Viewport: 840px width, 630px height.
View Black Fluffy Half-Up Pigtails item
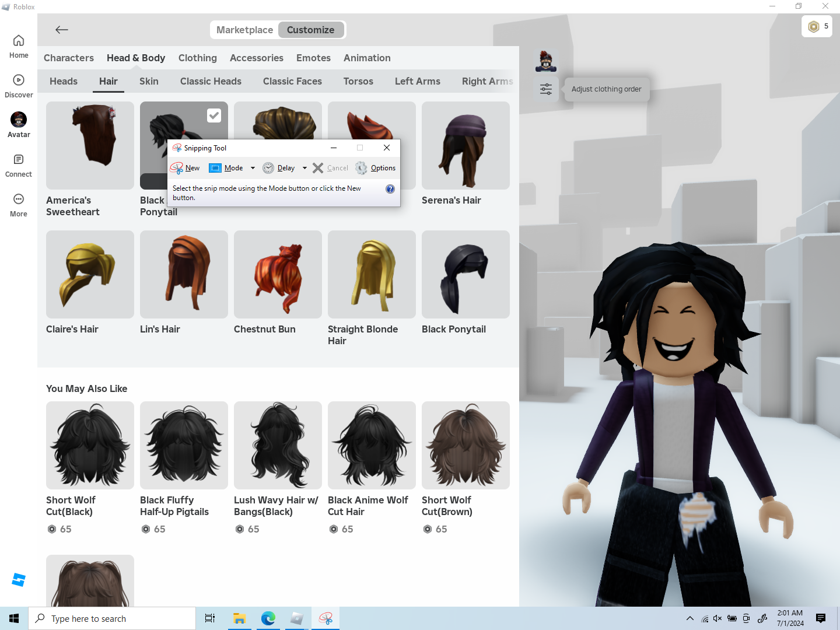click(x=184, y=445)
